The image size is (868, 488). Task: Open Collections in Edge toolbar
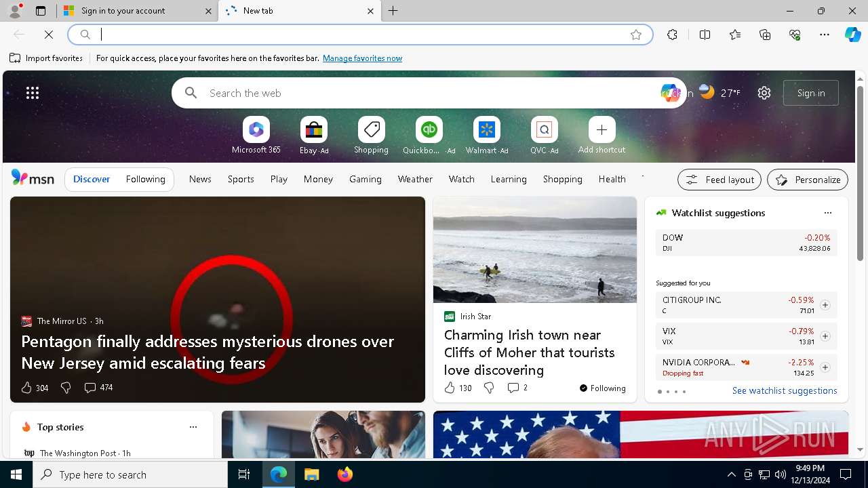(x=765, y=35)
